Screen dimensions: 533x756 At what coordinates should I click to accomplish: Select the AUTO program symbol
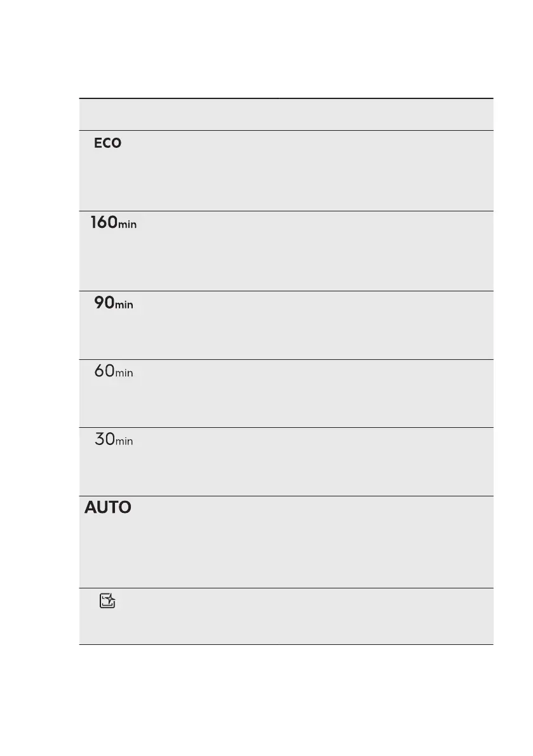(108, 508)
